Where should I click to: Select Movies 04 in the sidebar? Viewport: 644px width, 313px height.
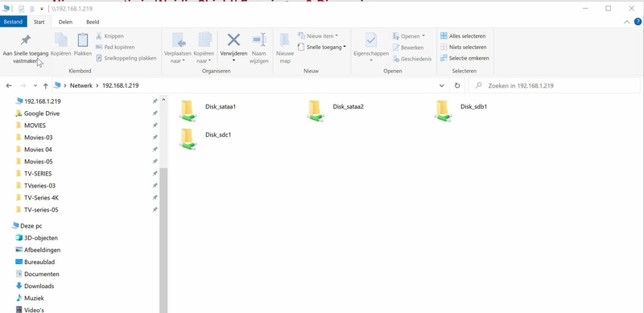[x=38, y=150]
